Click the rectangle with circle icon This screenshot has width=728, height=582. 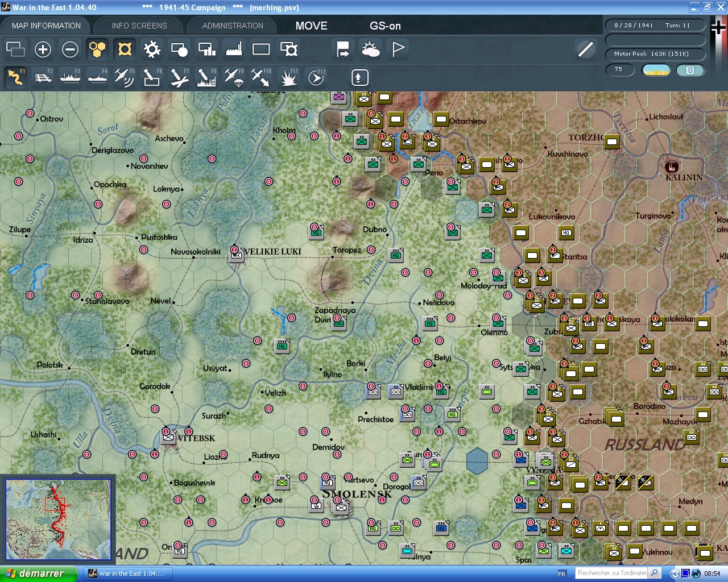[x=179, y=49]
